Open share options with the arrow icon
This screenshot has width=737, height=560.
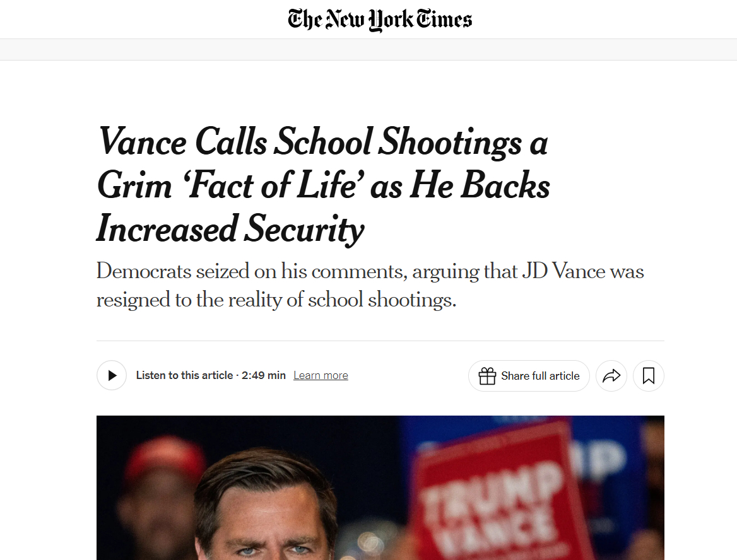(611, 376)
